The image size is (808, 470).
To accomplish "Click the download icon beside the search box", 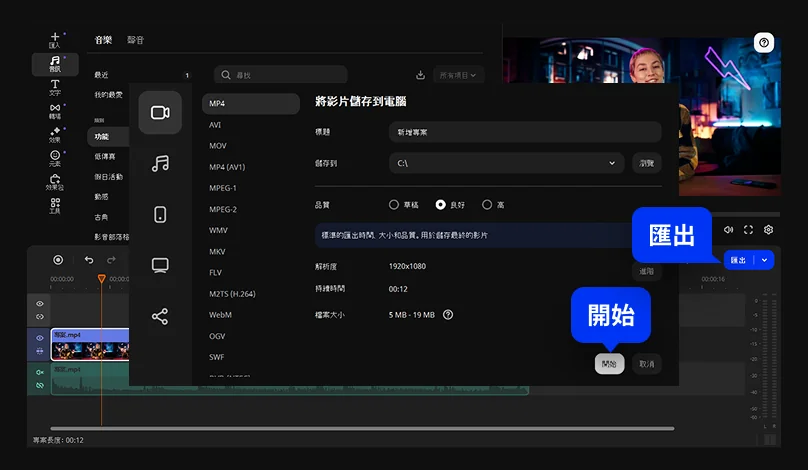I will click(420, 75).
